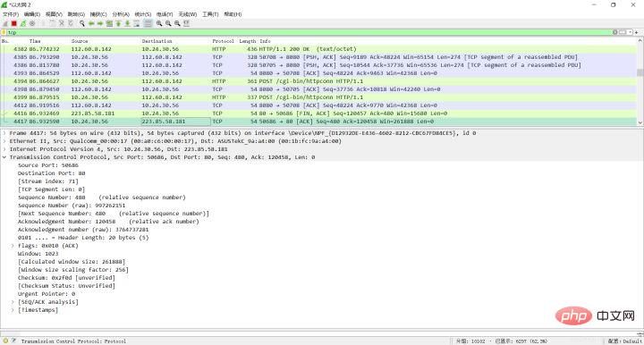Reset text zoom to normal size
644x345 pixels.
pos(177,23)
